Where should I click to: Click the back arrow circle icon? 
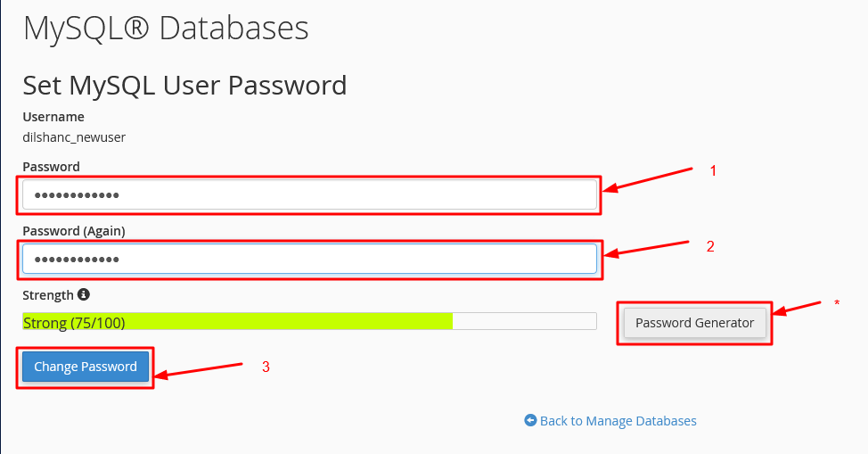[530, 420]
